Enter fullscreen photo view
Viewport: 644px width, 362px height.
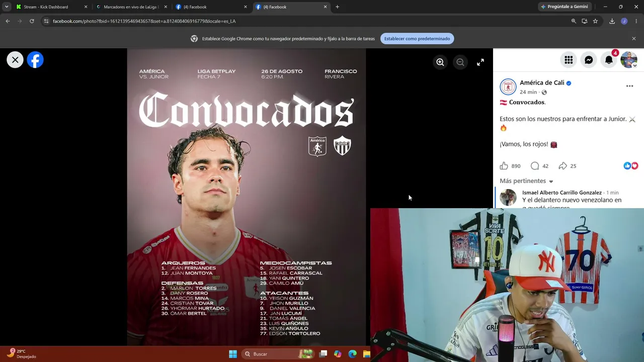coord(480,62)
